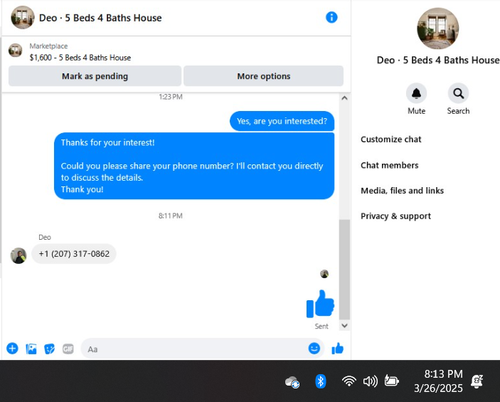This screenshot has height=402, width=500.
Task: Click scrollbar down arrow in chat
Action: click(x=345, y=325)
